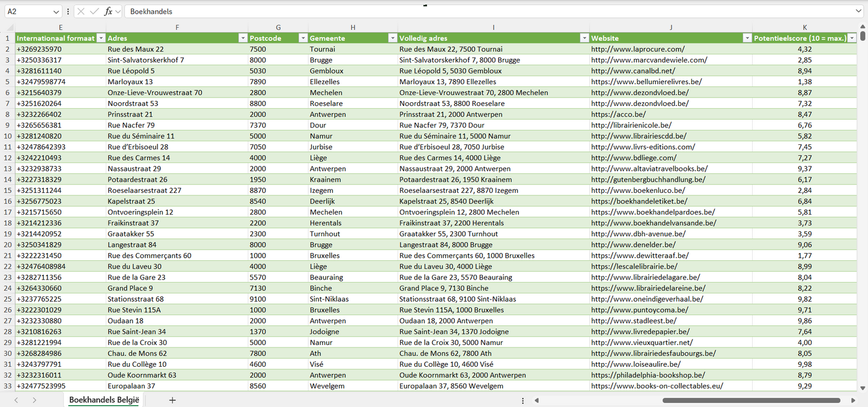Screen dimensions: 868x407
Task: Click the Cancel X in formula bar
Action: tap(81, 11)
